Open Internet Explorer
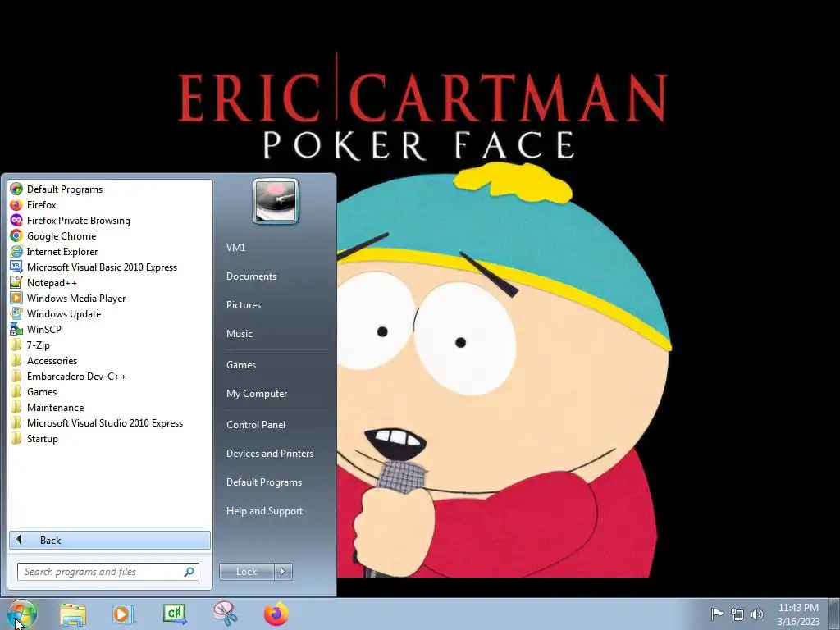The image size is (840, 630). tap(110, 251)
